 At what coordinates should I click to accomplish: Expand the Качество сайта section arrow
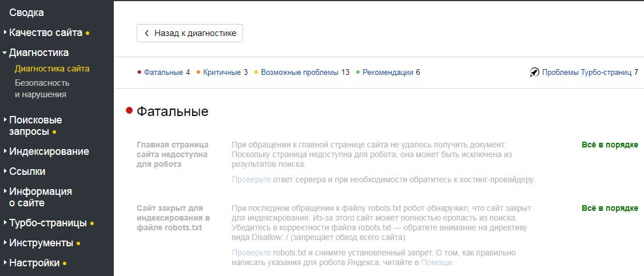5,32
